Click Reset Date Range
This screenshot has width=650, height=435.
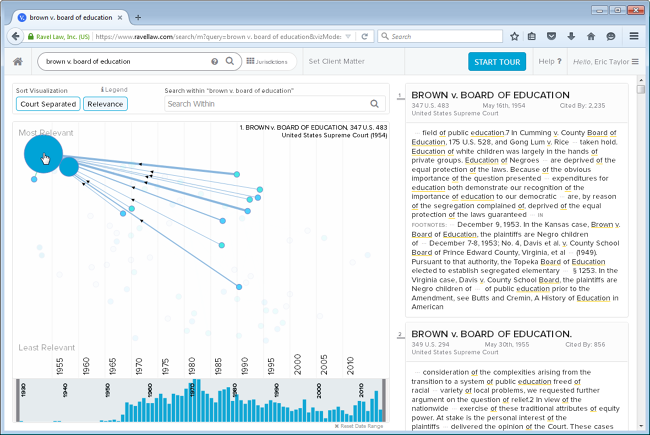pos(359,426)
